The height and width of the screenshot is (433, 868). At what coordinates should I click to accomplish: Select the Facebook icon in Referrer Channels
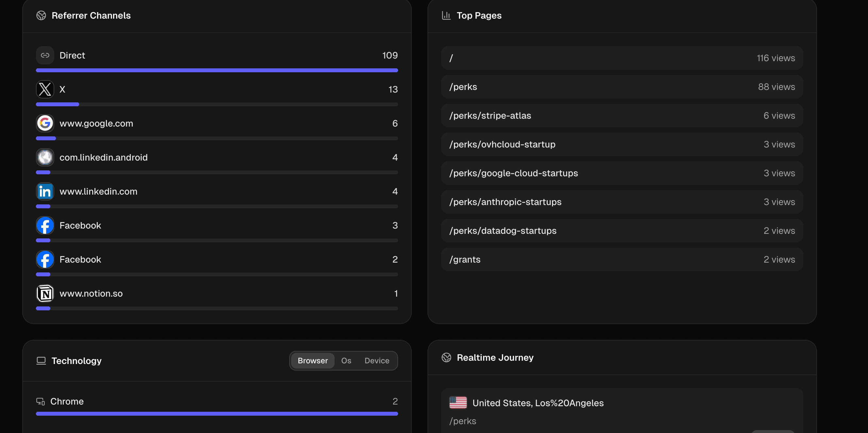(45, 225)
